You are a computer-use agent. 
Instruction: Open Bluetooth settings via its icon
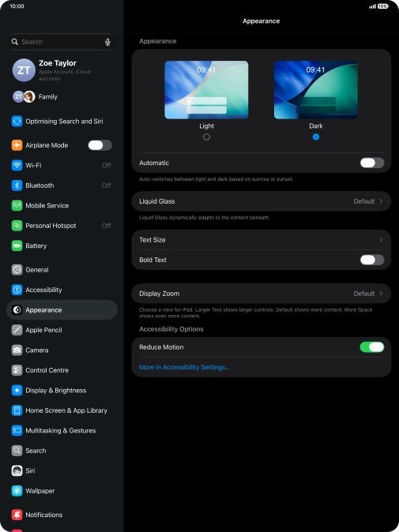coord(17,185)
